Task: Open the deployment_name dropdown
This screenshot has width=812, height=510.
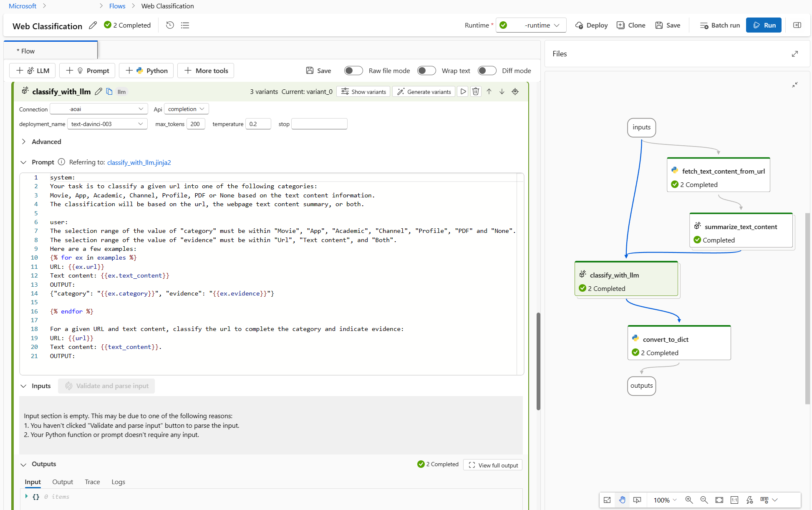Action: coord(106,124)
